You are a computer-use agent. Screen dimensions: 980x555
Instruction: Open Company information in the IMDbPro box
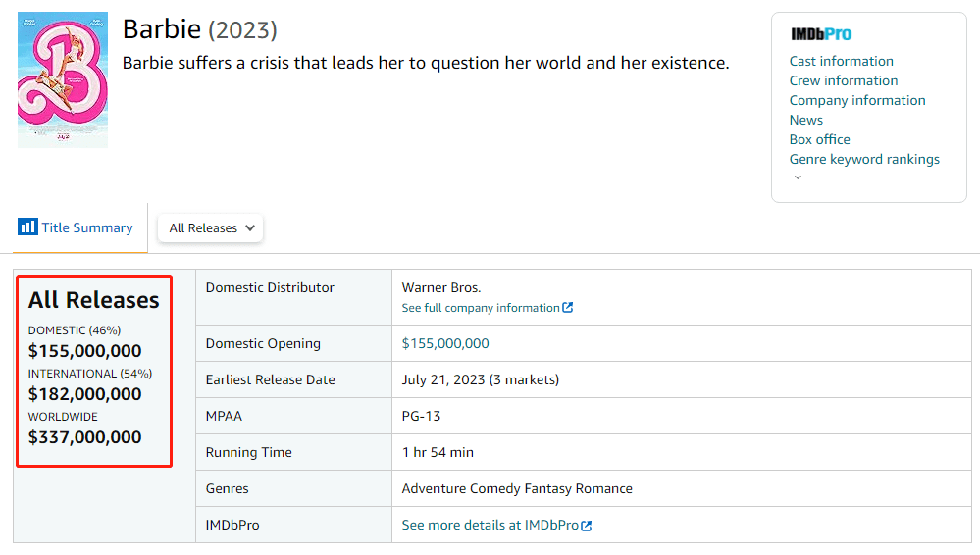[856, 100]
